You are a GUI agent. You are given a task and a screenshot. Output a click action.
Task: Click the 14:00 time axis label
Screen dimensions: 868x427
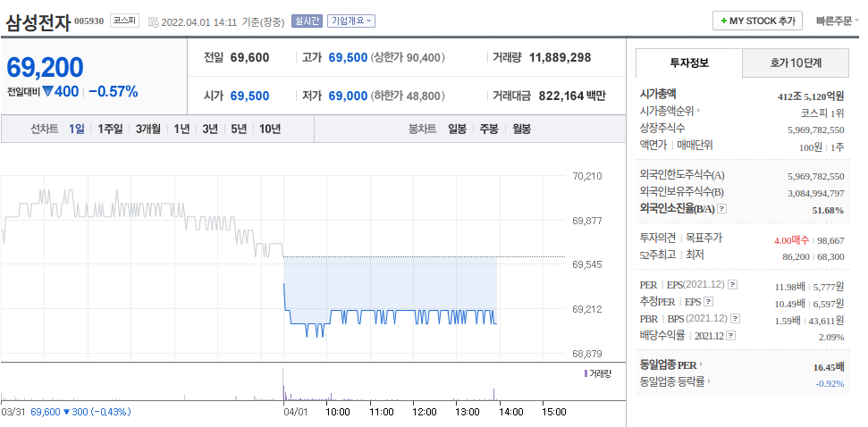pyautogui.click(x=511, y=412)
